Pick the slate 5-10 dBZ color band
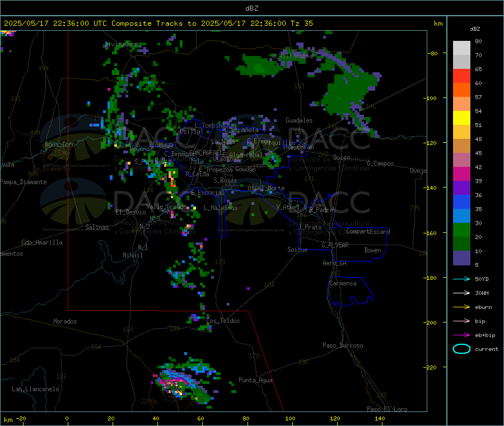Screen dimensions: 504x426 [x=461, y=258]
